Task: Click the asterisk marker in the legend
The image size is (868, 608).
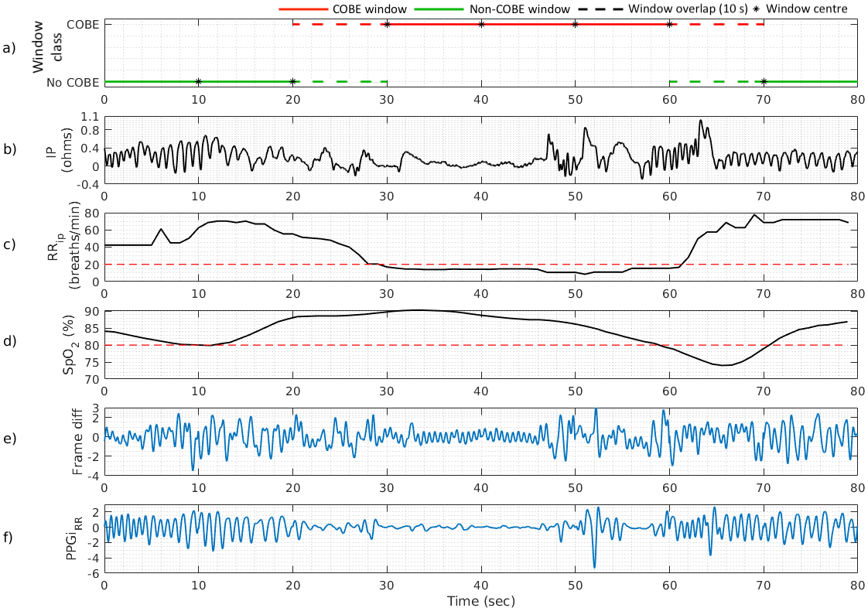Action: tap(756, 9)
